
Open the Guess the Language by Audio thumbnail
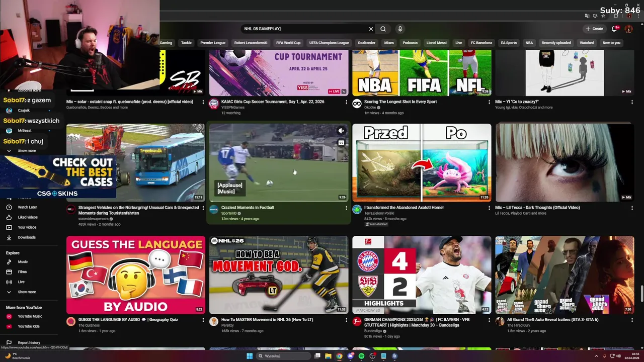pyautogui.click(x=136, y=275)
